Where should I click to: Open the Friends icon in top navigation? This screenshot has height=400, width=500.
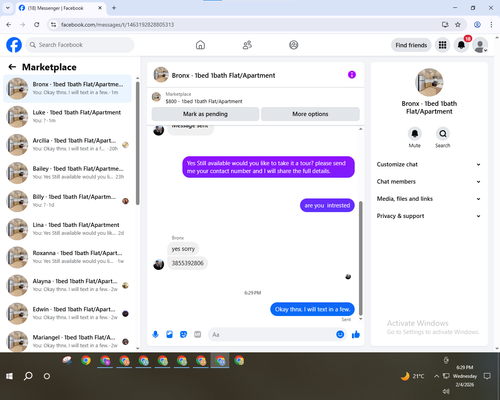(247, 45)
